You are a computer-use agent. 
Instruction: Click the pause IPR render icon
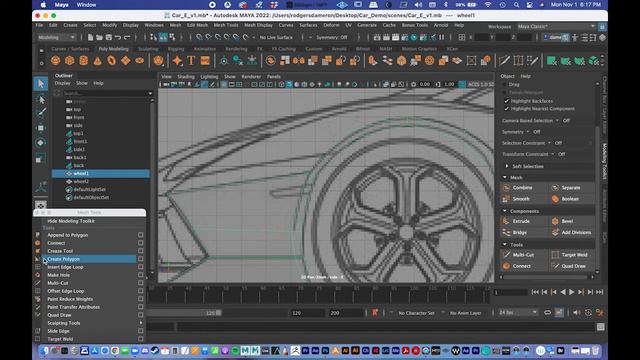point(442,37)
